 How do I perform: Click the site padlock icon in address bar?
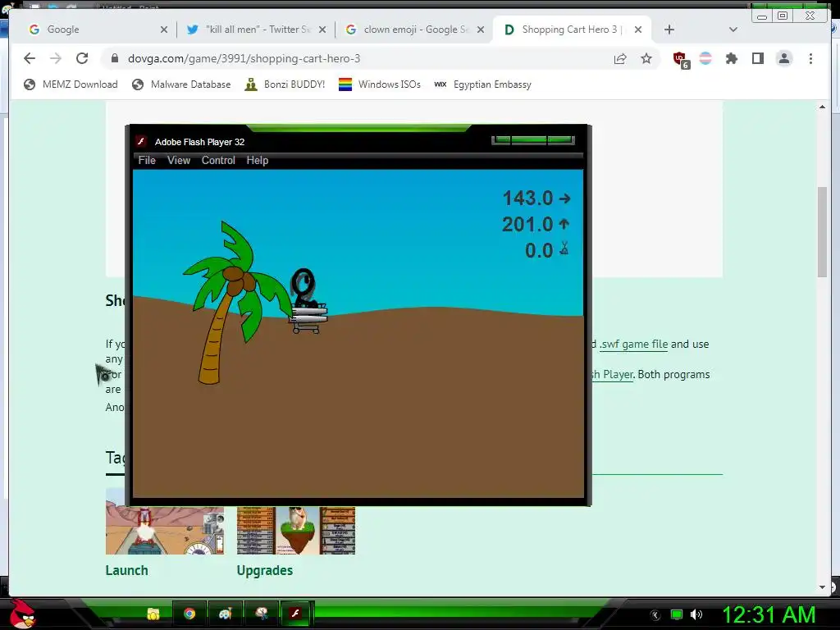(x=115, y=58)
